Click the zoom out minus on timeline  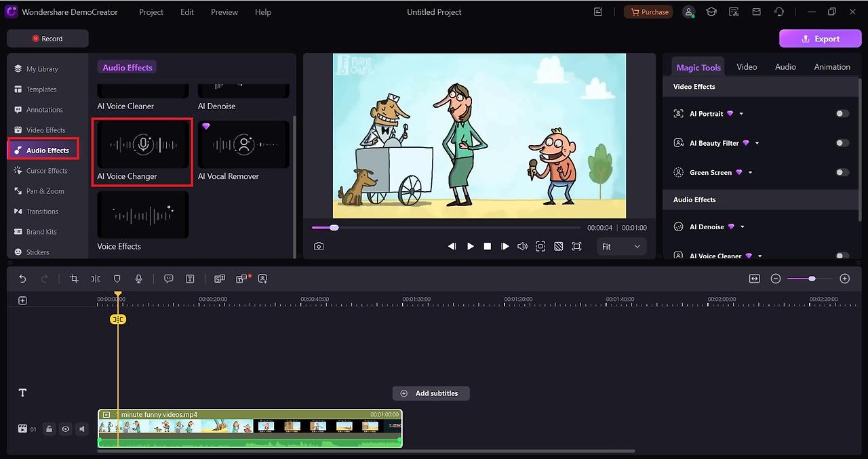pyautogui.click(x=776, y=279)
